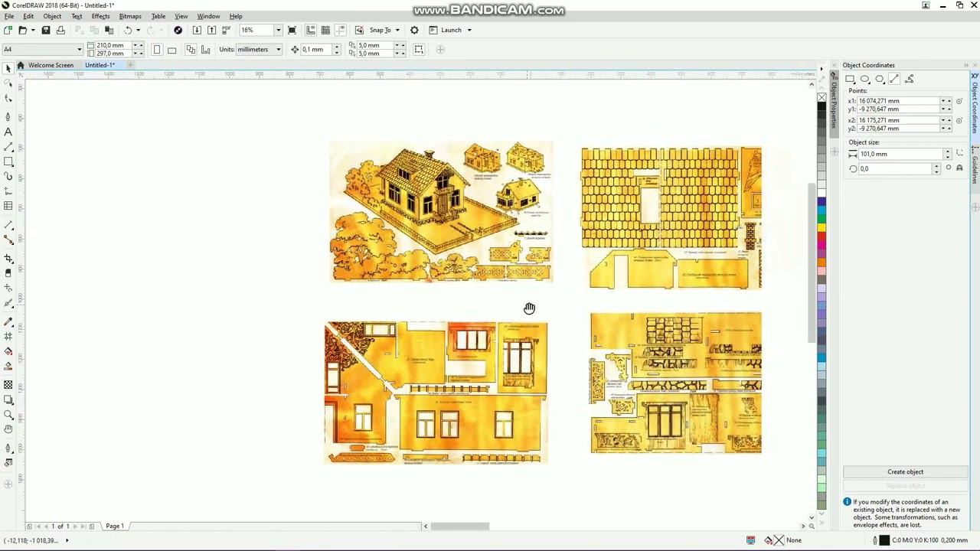Pick the red swatch in palette
This screenshot has height=551, width=980.
pyautogui.click(x=822, y=236)
